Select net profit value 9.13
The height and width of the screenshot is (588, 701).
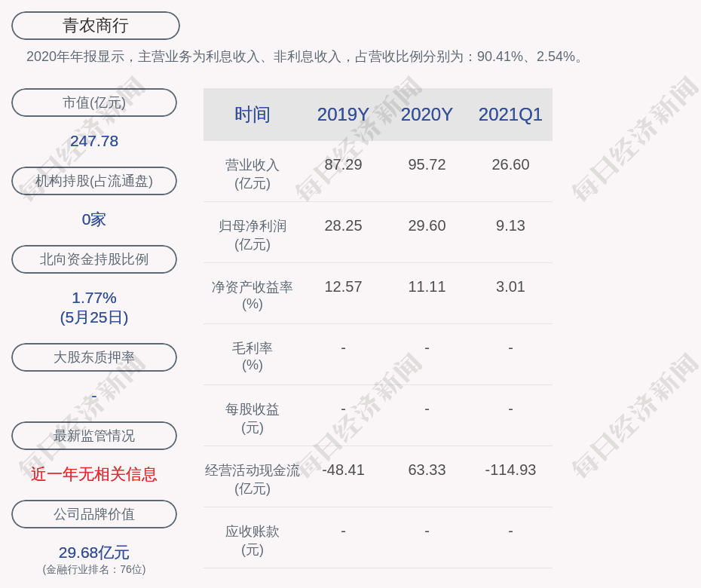(510, 225)
